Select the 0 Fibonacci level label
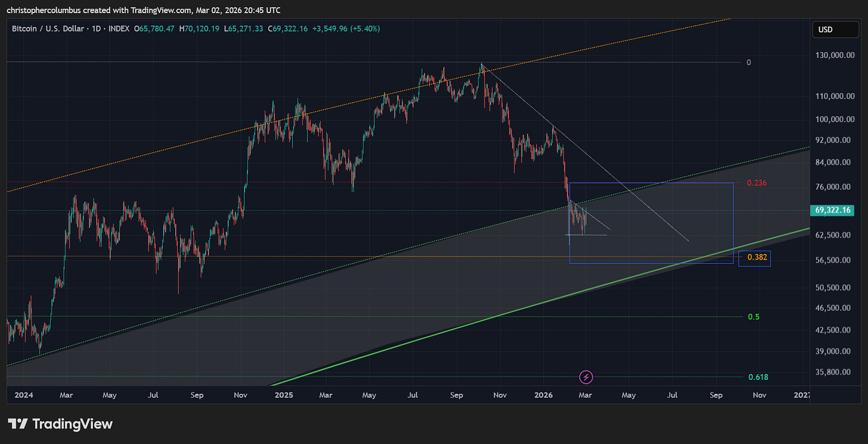 749,62
